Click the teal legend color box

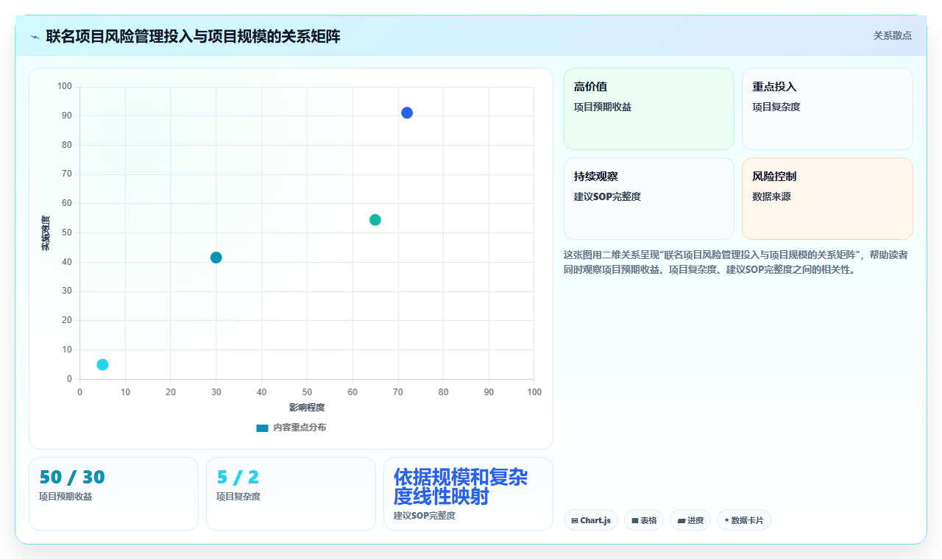pyautogui.click(x=262, y=428)
